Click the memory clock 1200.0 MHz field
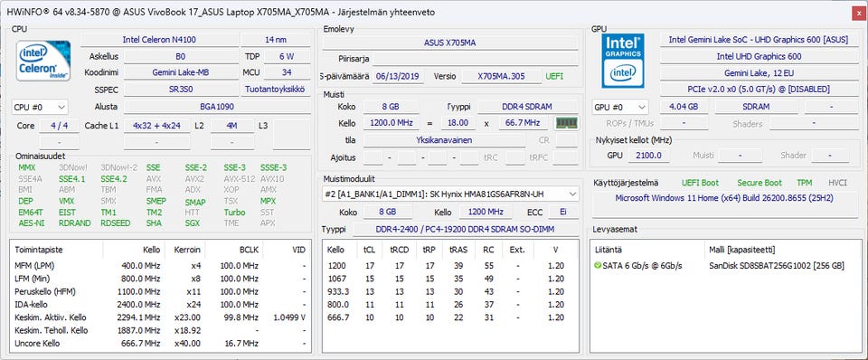The height and width of the screenshot is (360, 868). pos(392,123)
